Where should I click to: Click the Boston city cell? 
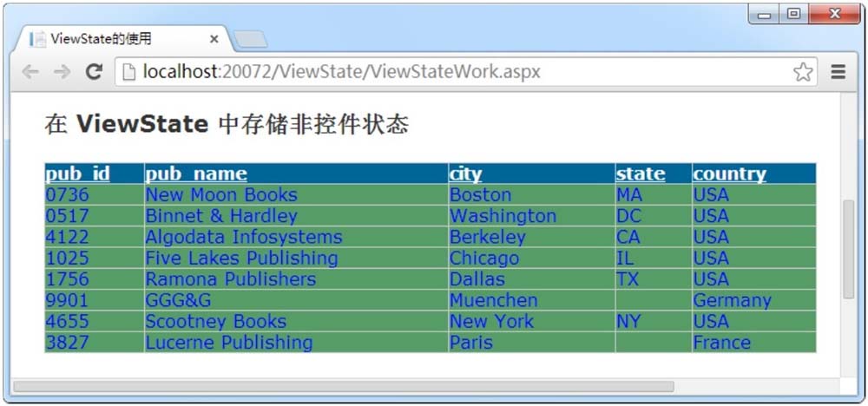[x=531, y=194]
